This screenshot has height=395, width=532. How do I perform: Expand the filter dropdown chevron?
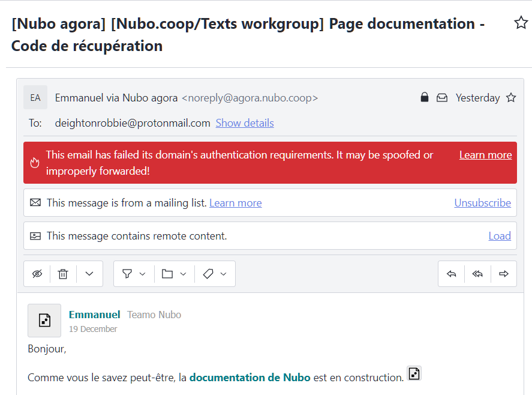tap(143, 274)
